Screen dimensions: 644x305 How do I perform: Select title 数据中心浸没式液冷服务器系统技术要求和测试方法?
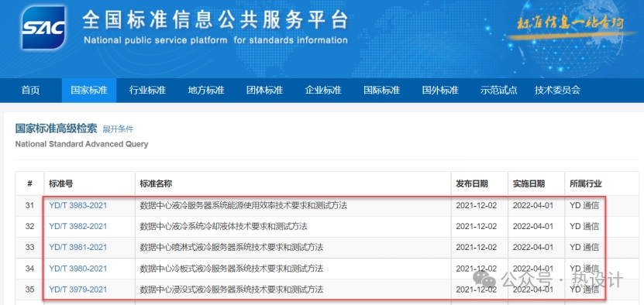point(231,290)
